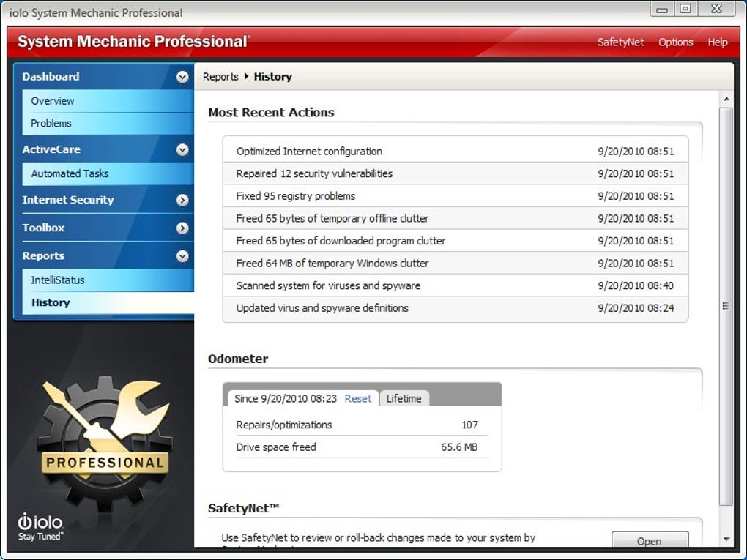This screenshot has height=560, width=747.
Task: Click the SafetyNet™ section heading
Action: pos(243,508)
